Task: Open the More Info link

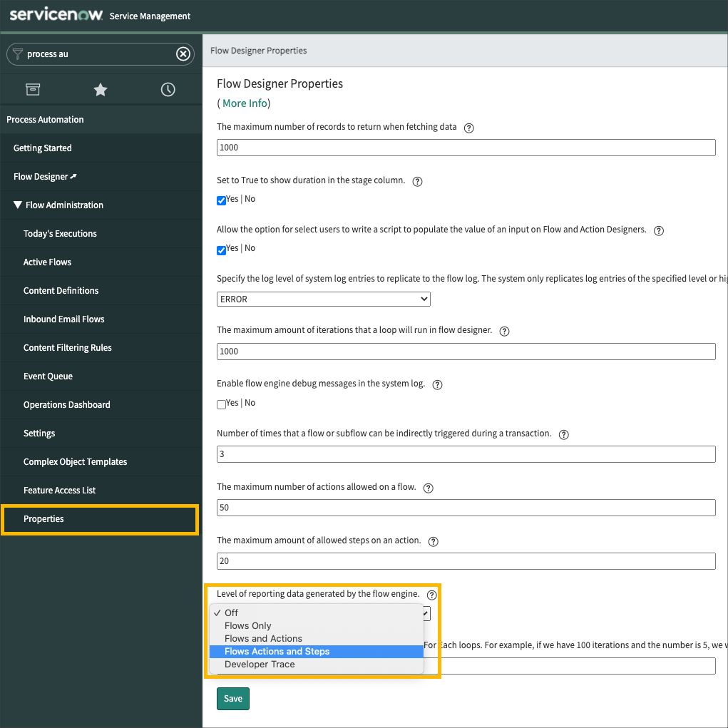Action: 245,103
